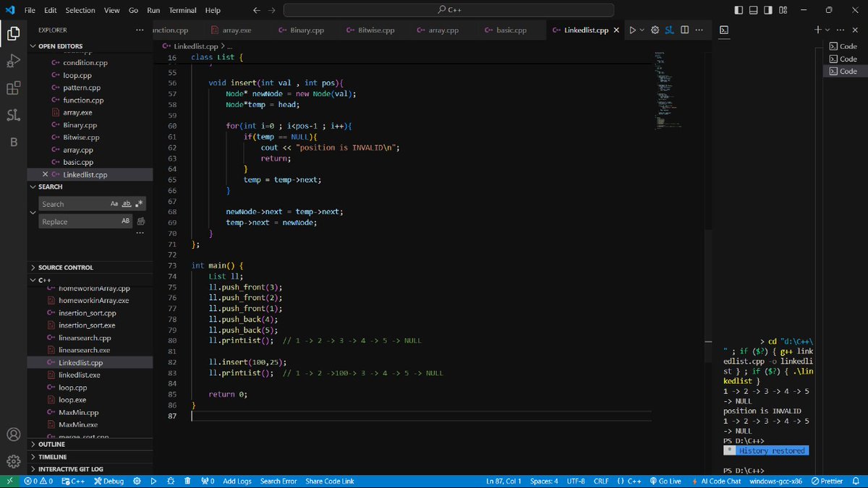
Task: Toggle the Replace row chevron
Action: pos(33,213)
